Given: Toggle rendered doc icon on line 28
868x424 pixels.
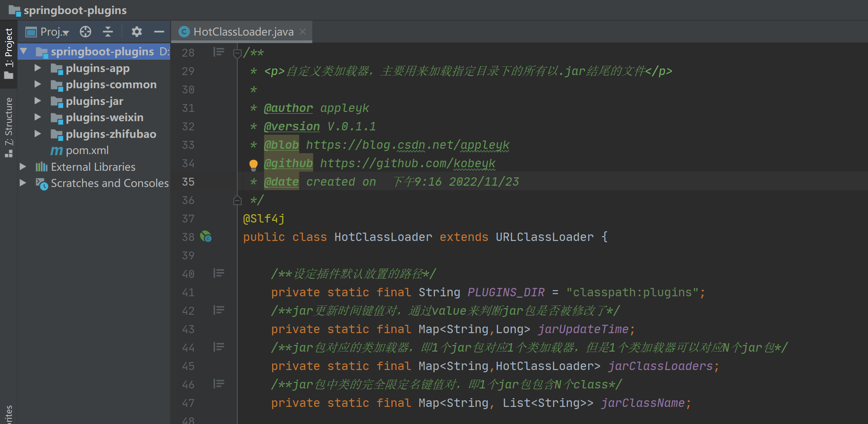Looking at the screenshot, I should click(219, 52).
